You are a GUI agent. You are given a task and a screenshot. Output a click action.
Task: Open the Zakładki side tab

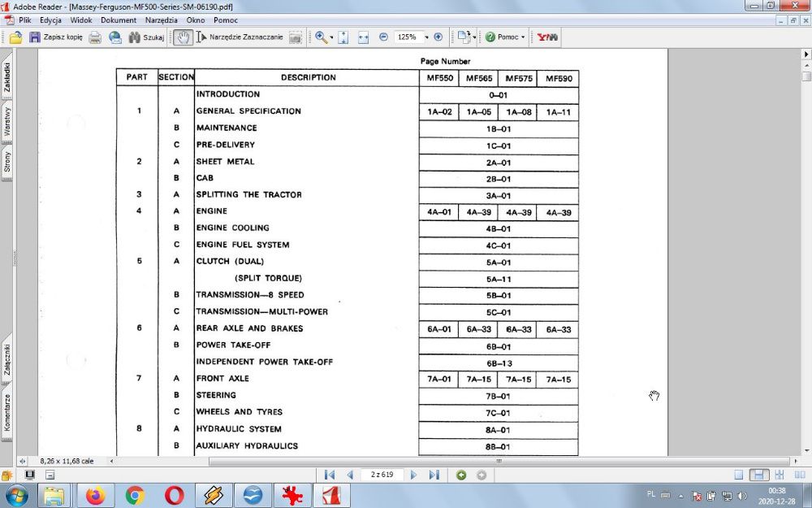click(x=6, y=76)
